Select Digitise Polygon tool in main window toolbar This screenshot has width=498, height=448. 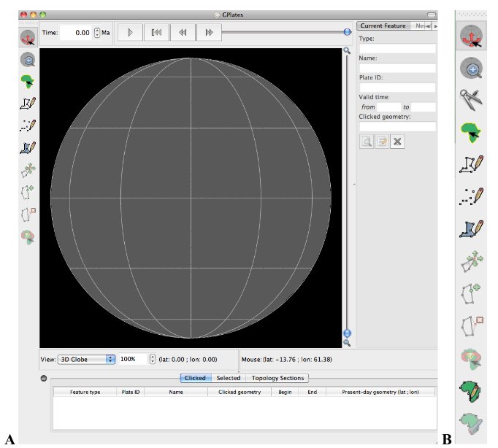[x=28, y=147]
